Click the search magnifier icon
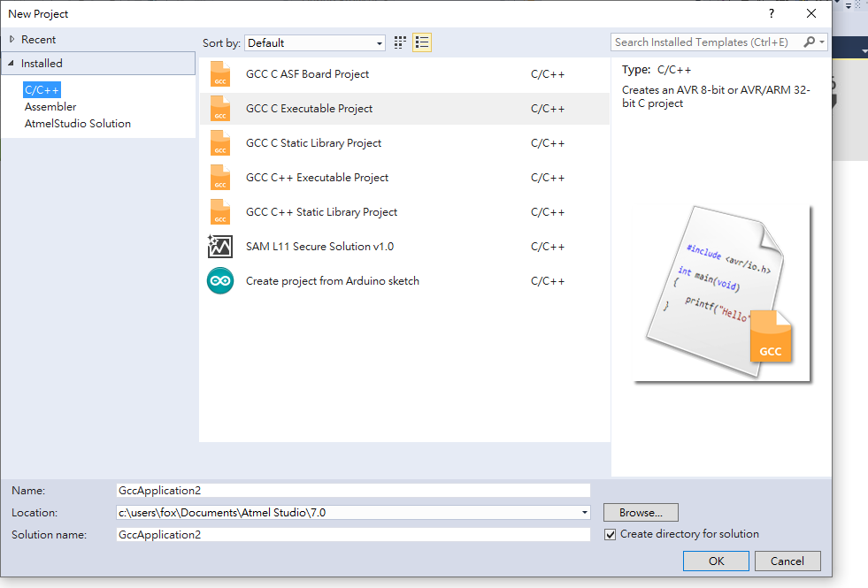The width and height of the screenshot is (868, 588). click(x=810, y=42)
